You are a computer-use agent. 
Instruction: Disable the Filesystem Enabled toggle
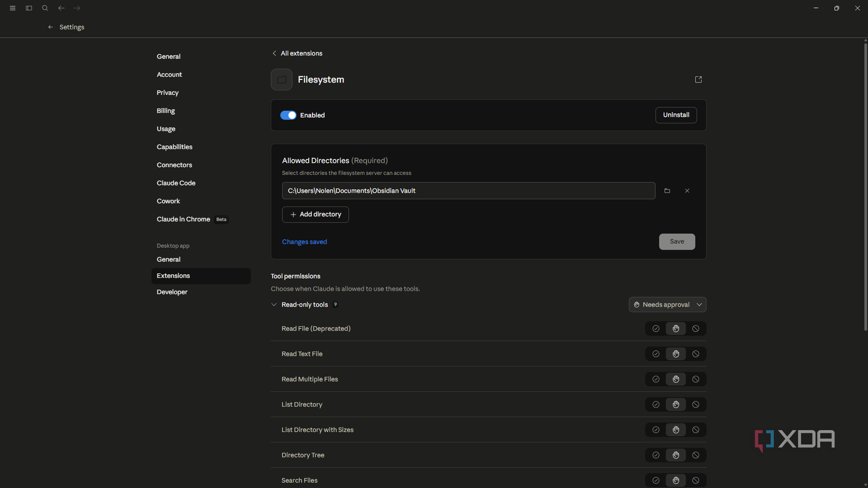click(288, 115)
